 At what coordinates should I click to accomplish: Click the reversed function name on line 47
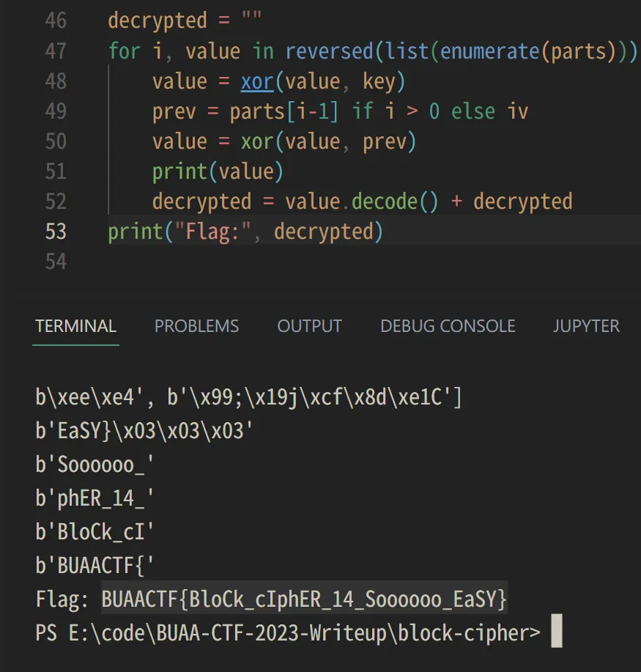[x=329, y=51]
